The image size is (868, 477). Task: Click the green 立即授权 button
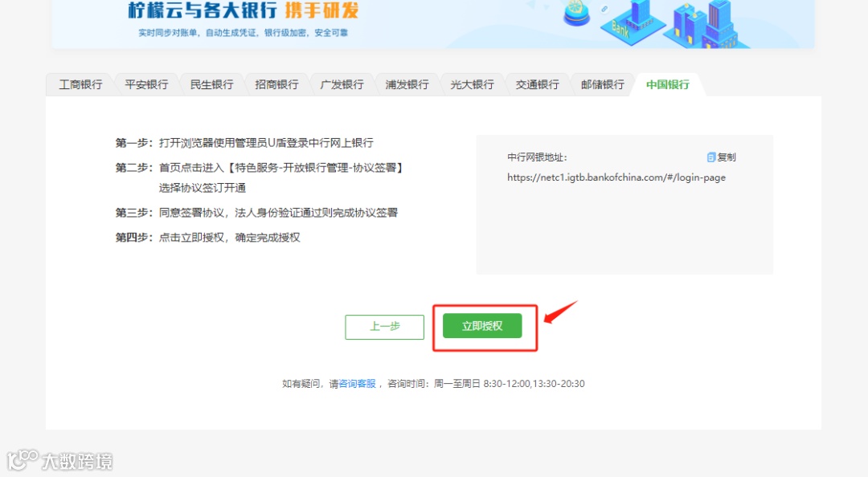(x=482, y=326)
